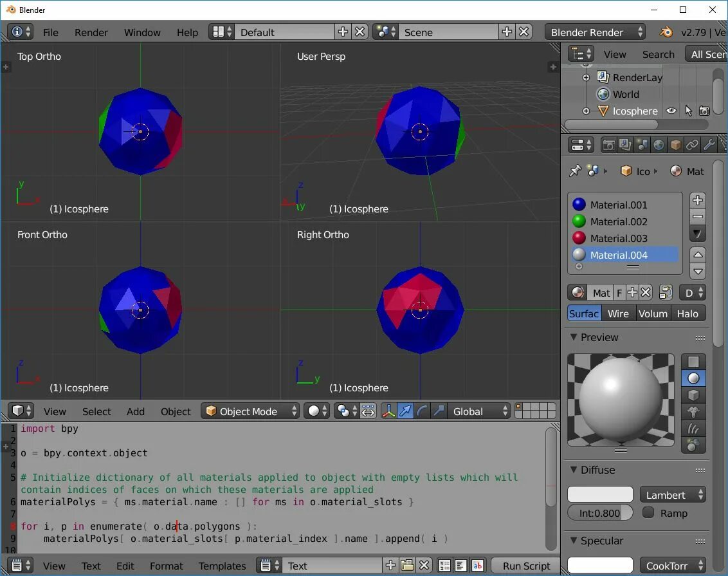Toggle Icosphere selectability arrow in outliner
Screen dimensions: 728x576
688,111
